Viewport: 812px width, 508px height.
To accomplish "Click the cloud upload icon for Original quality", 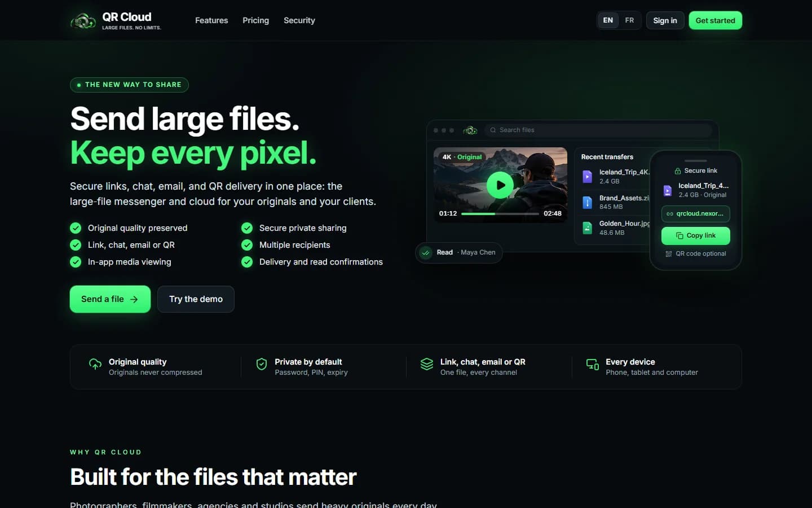I will (x=95, y=364).
